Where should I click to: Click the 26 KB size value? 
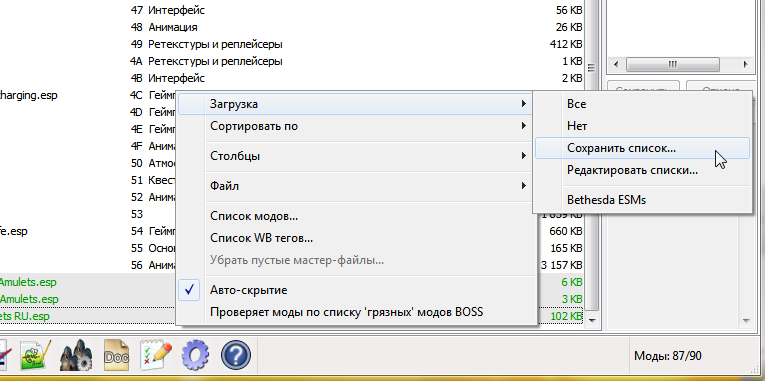click(569, 27)
